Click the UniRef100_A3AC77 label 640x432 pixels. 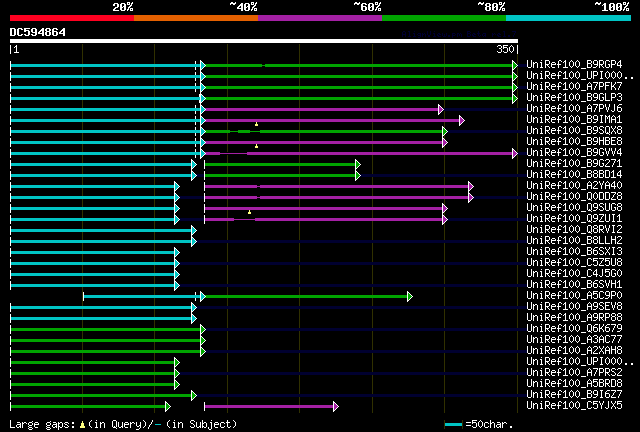coord(574,340)
